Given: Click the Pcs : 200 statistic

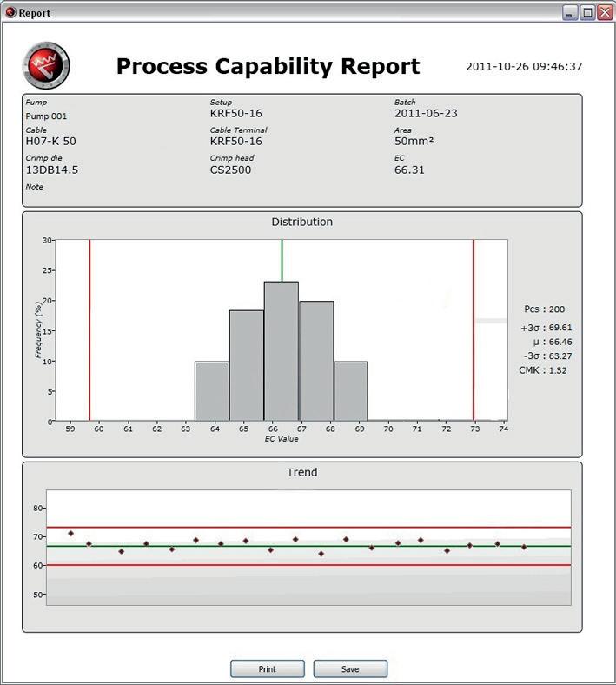Looking at the screenshot, I should coord(545,309).
